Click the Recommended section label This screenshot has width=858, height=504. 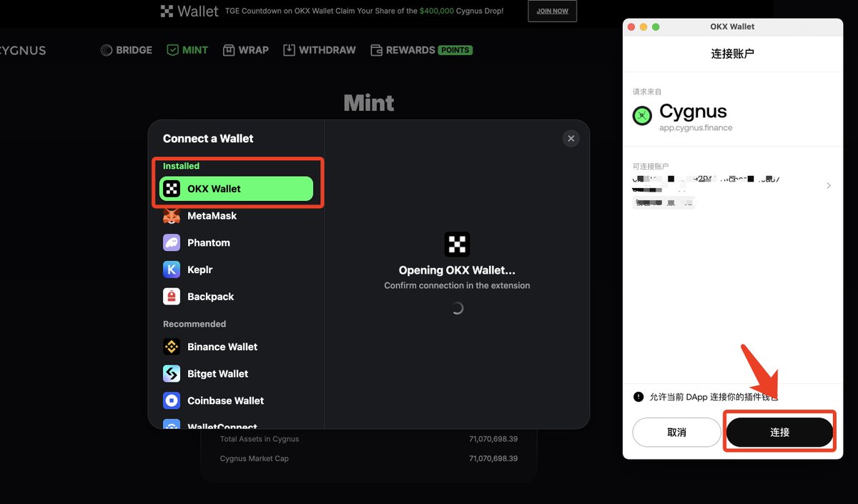[x=194, y=324]
